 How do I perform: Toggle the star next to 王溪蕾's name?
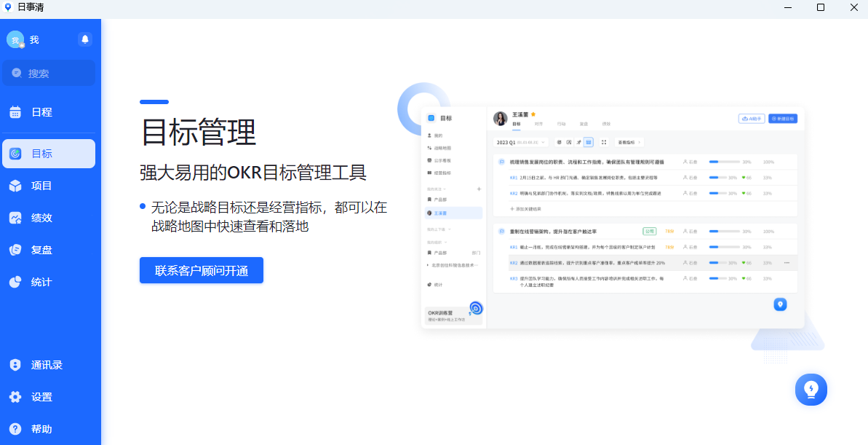(533, 114)
